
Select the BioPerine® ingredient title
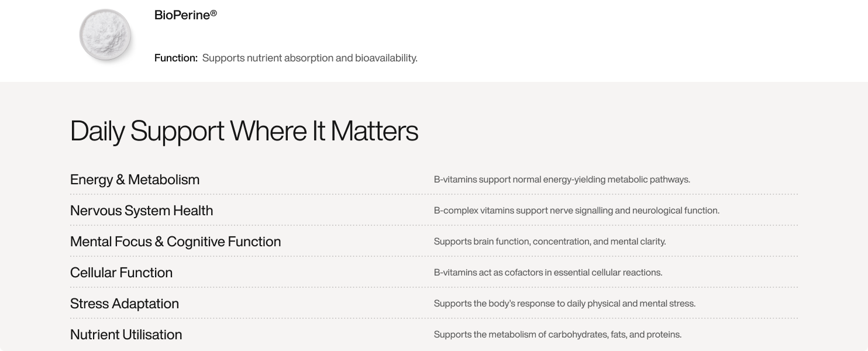[x=185, y=15]
